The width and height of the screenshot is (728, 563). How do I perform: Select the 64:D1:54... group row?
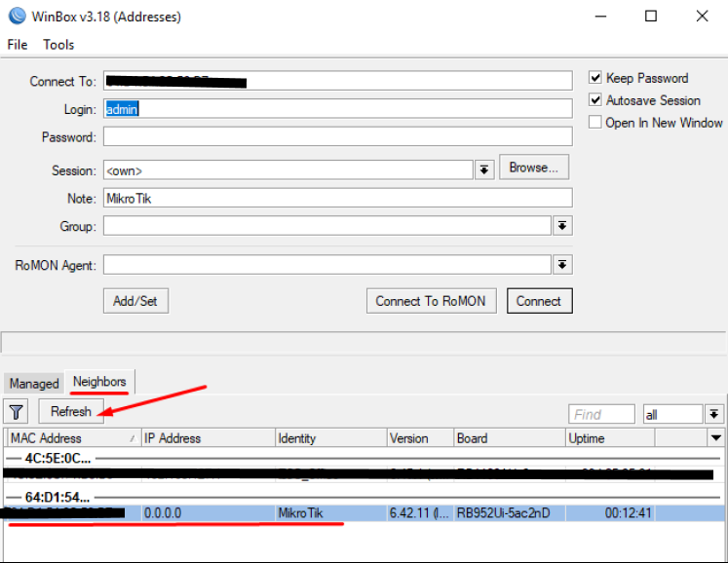point(364,497)
